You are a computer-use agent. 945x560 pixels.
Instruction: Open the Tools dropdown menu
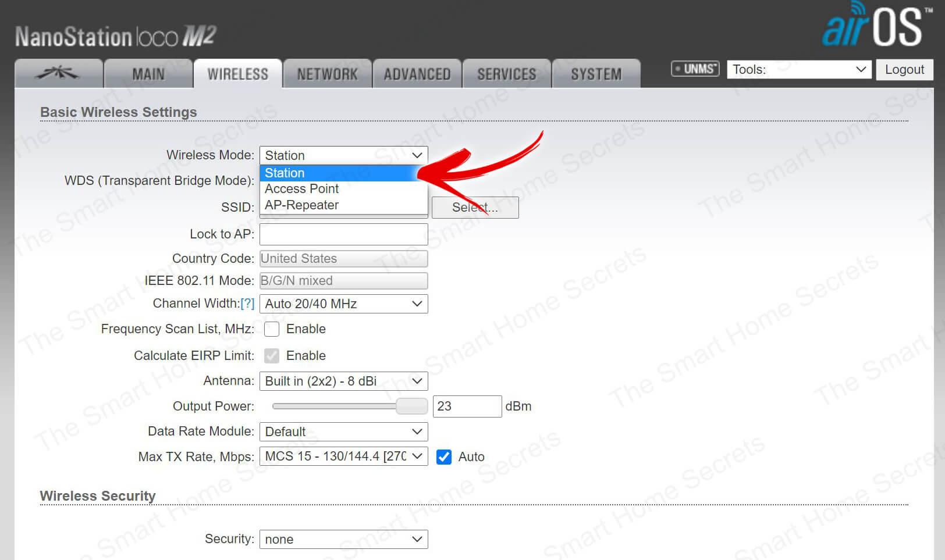click(798, 70)
